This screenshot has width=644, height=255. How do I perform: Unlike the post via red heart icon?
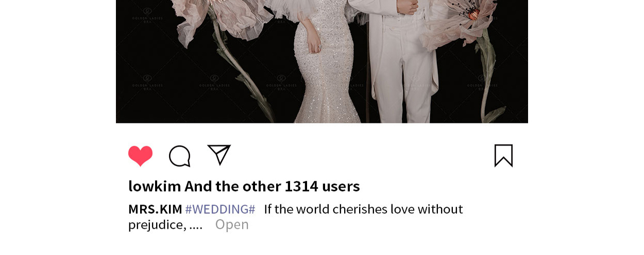pyautogui.click(x=140, y=156)
